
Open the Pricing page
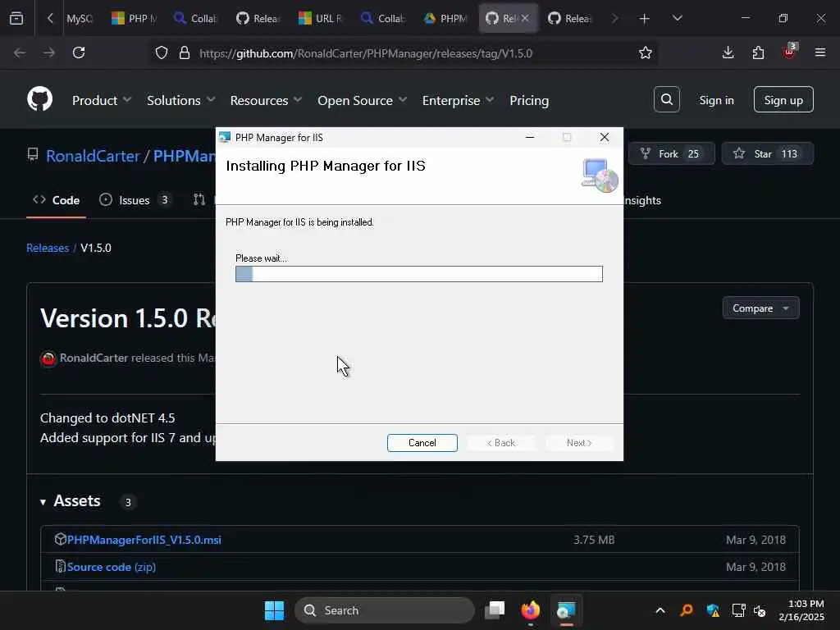(529, 100)
